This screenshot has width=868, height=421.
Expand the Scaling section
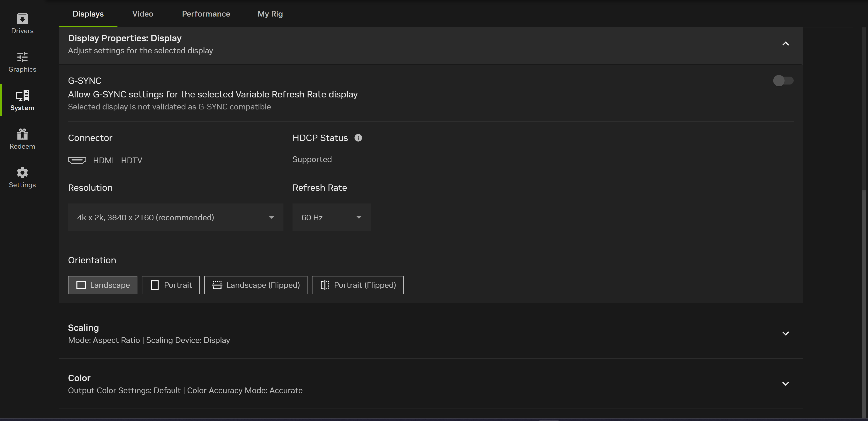(785, 334)
